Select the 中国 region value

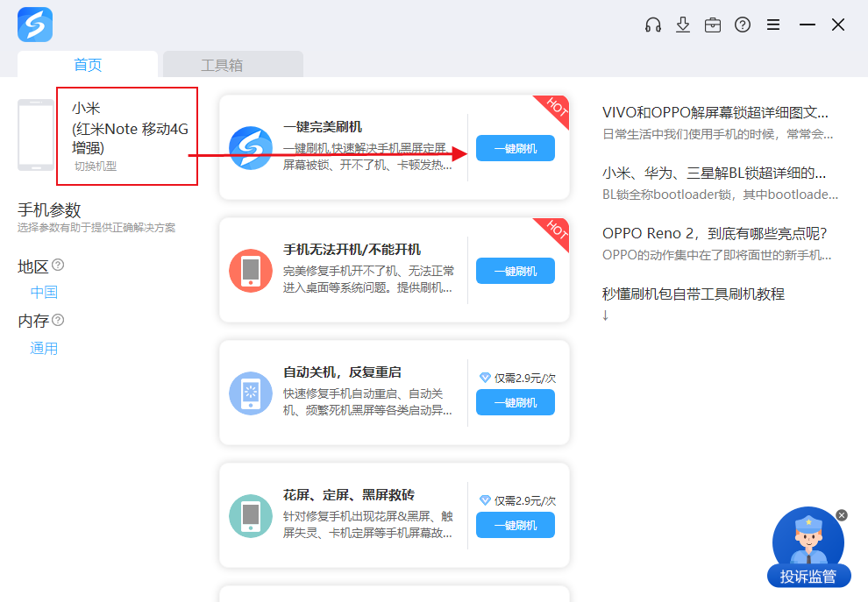coord(44,292)
